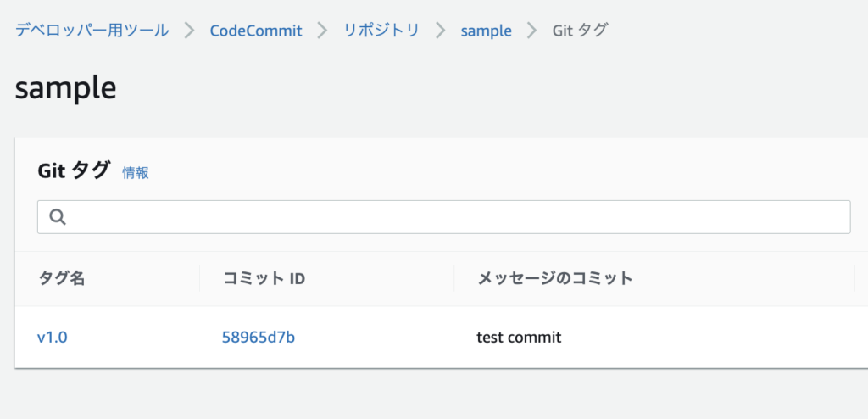Click the chevron after CodeCommit breadcrumb
This screenshot has width=868, height=419.
coord(322,31)
